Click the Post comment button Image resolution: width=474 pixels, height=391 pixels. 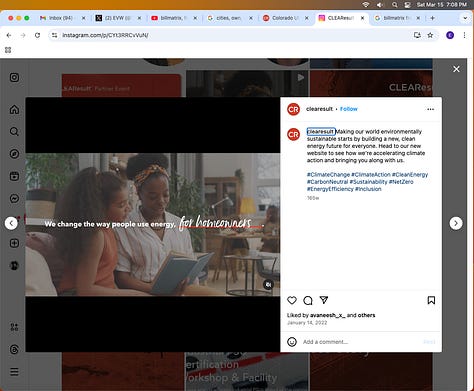pos(429,342)
